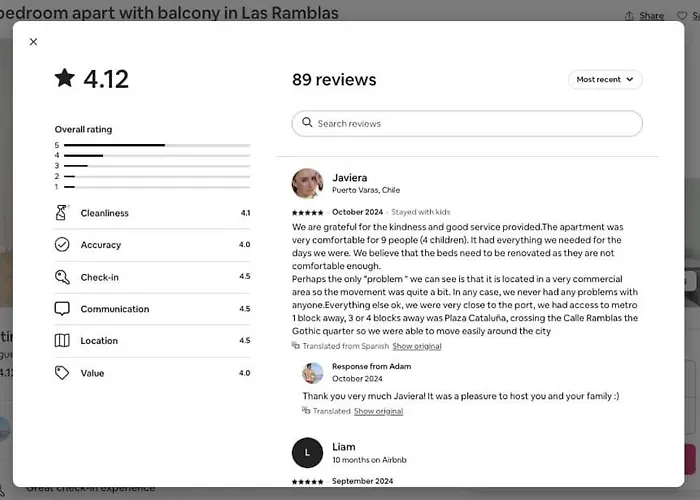Open Liam's profile avatar
This screenshot has height=500, width=700.
point(307,453)
